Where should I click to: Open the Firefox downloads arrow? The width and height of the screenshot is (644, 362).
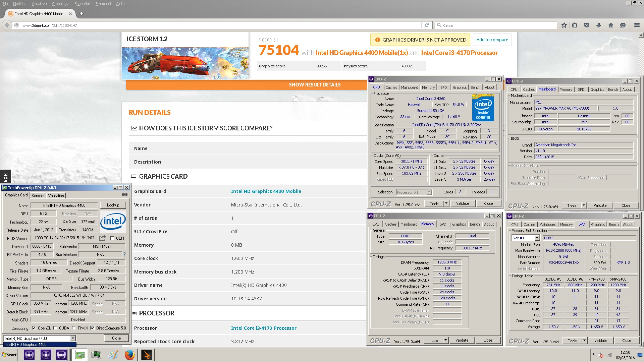point(599,25)
